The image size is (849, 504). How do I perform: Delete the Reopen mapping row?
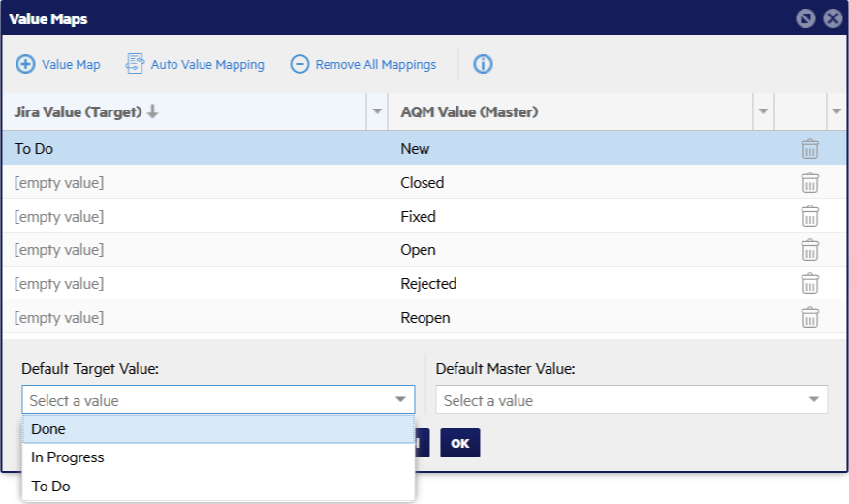(809, 318)
